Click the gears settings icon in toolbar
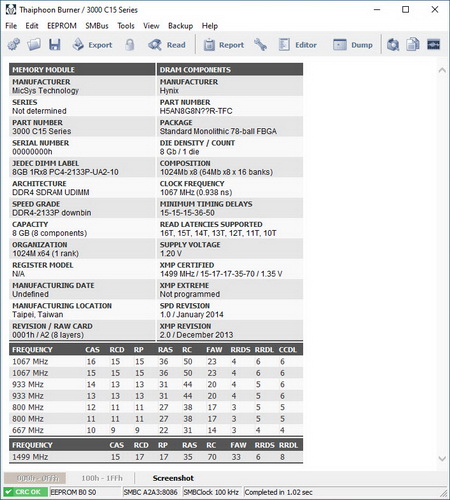Viewport: 450px width, 500px height. (x=14, y=45)
